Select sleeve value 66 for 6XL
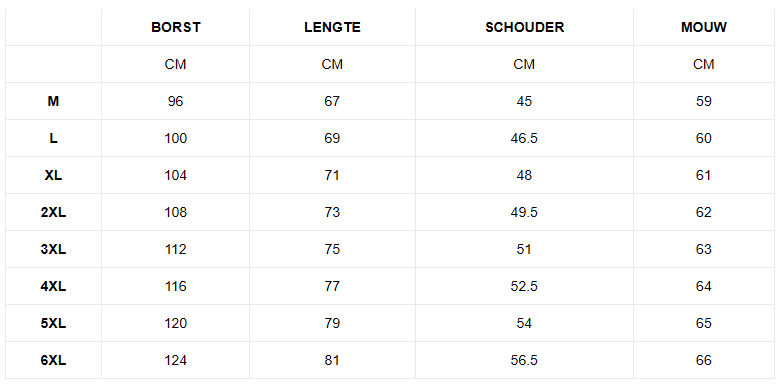 coord(704,360)
